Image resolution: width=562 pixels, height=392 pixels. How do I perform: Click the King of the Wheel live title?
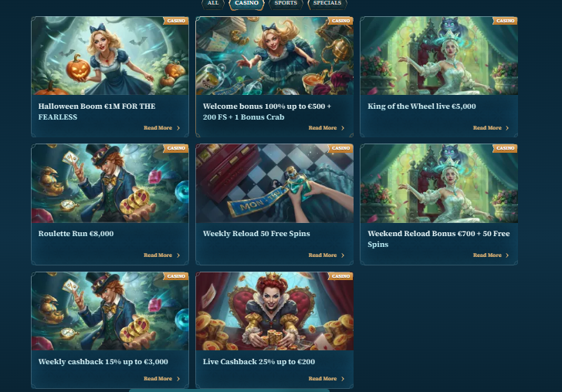click(x=421, y=106)
